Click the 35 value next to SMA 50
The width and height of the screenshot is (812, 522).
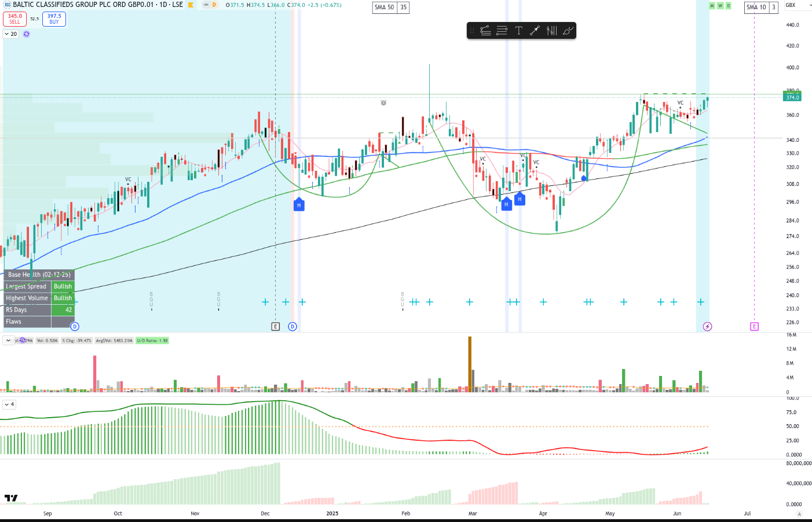[403, 8]
